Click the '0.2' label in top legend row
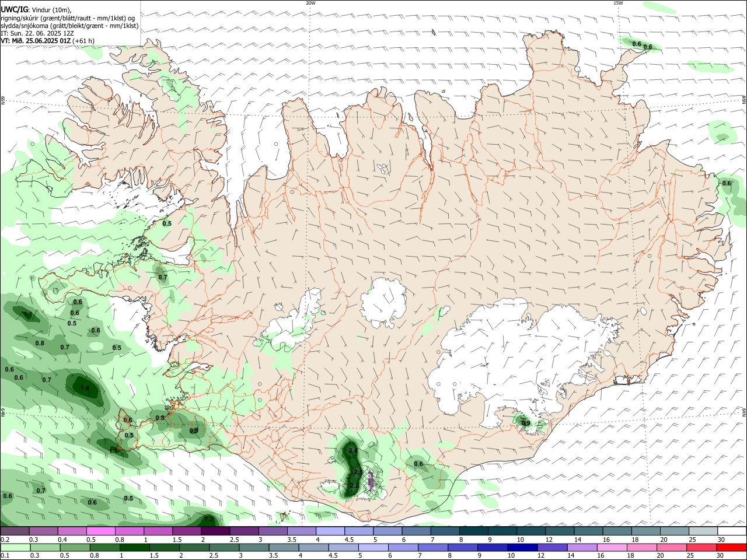 pyautogui.click(x=5, y=540)
